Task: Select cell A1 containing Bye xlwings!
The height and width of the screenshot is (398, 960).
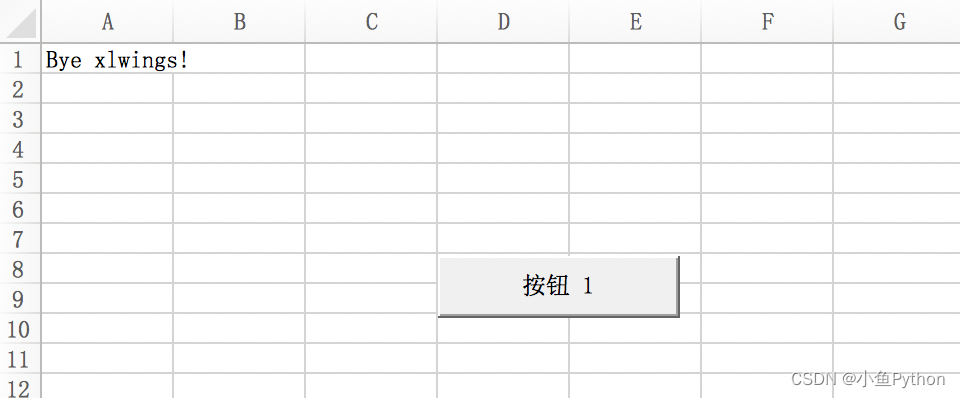Action: click(107, 58)
